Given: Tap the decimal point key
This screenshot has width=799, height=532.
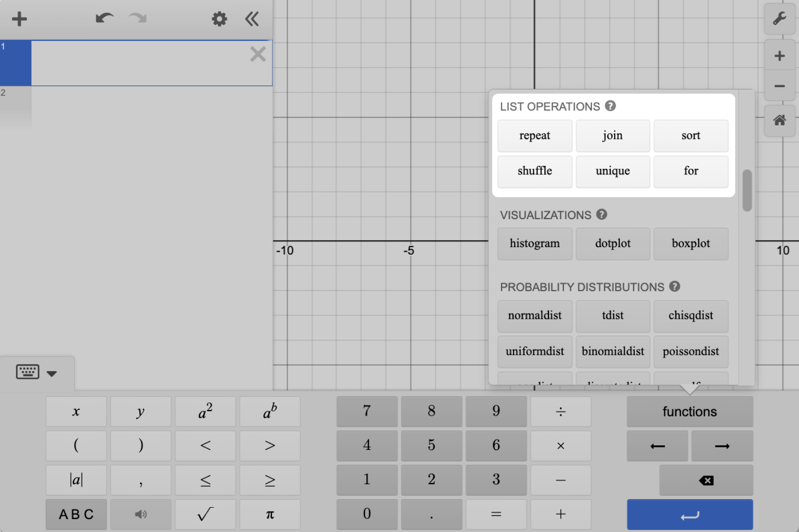Looking at the screenshot, I should point(431,514).
